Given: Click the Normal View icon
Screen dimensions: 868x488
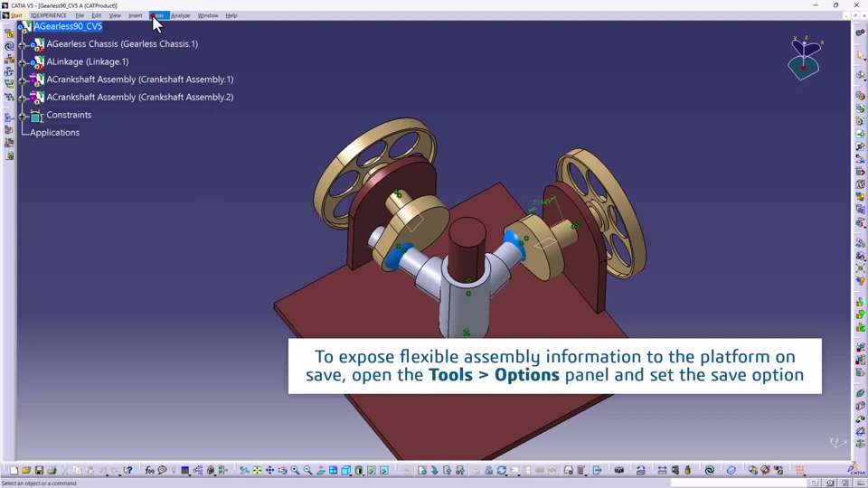Looking at the screenshot, I should pyautogui.click(x=320, y=470).
